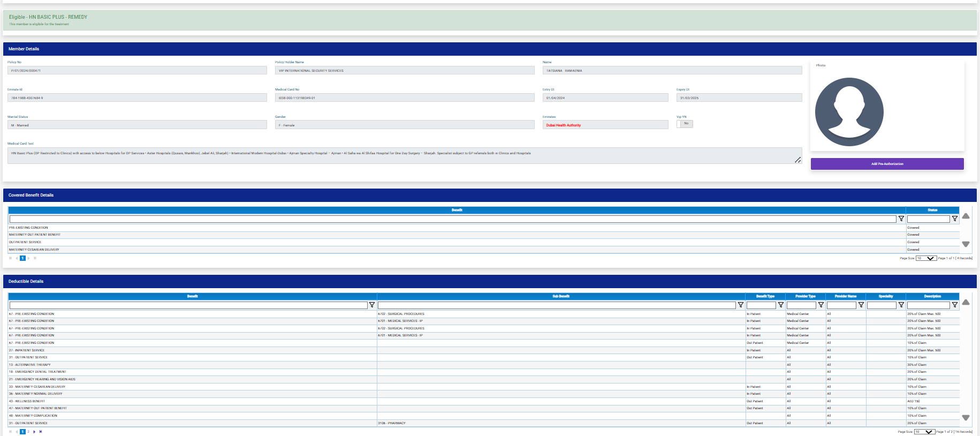The image size is (980, 436).
Task: Toggle the Vip YN switch
Action: coord(685,124)
